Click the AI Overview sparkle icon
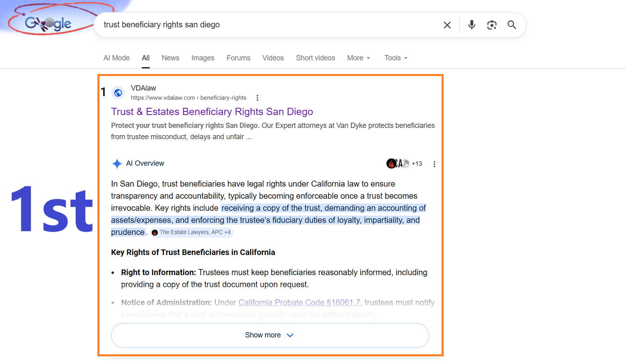Image resolution: width=626 pixels, height=364 pixels. [x=117, y=164]
